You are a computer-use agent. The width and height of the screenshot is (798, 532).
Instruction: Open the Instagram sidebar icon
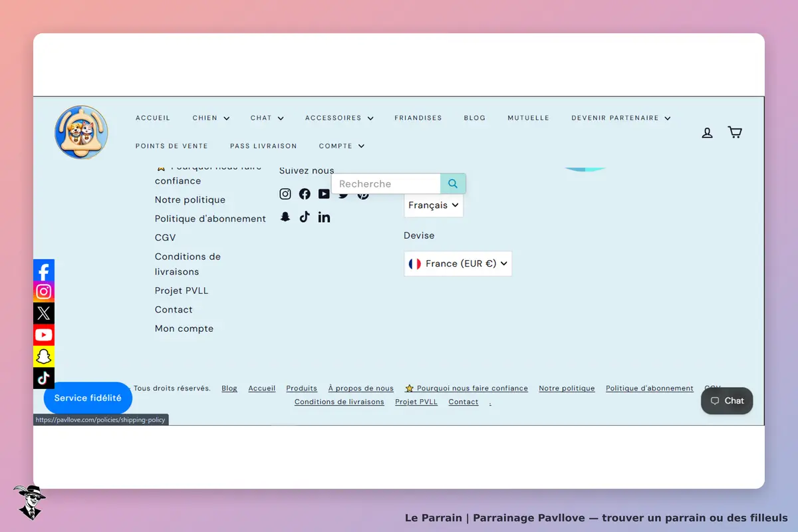44,292
